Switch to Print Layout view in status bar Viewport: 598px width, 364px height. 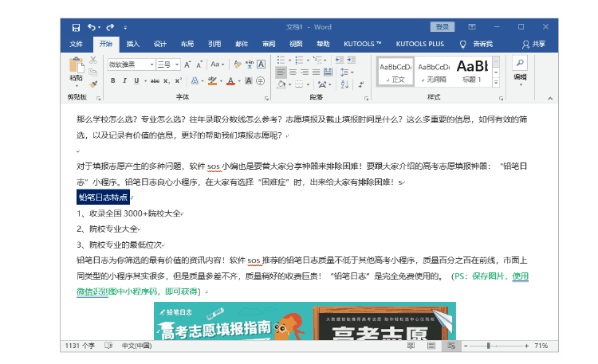tap(431, 346)
